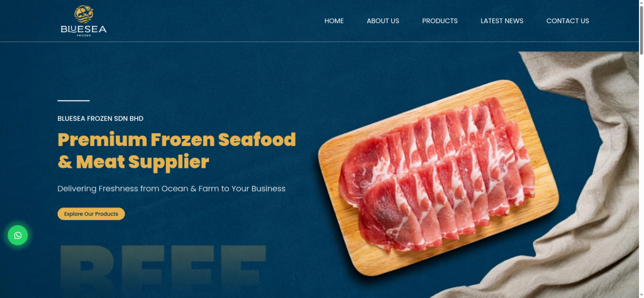The height and width of the screenshot is (298, 644).
Task: Go to the HOME page
Action: point(334,21)
